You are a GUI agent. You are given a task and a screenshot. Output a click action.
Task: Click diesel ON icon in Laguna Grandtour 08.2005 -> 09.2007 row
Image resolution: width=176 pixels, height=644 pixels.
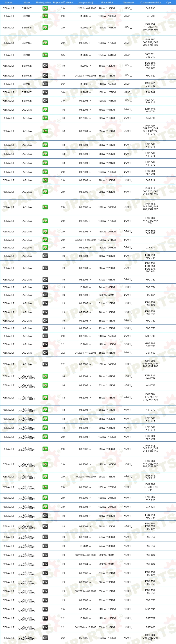[x=45, y=591]
